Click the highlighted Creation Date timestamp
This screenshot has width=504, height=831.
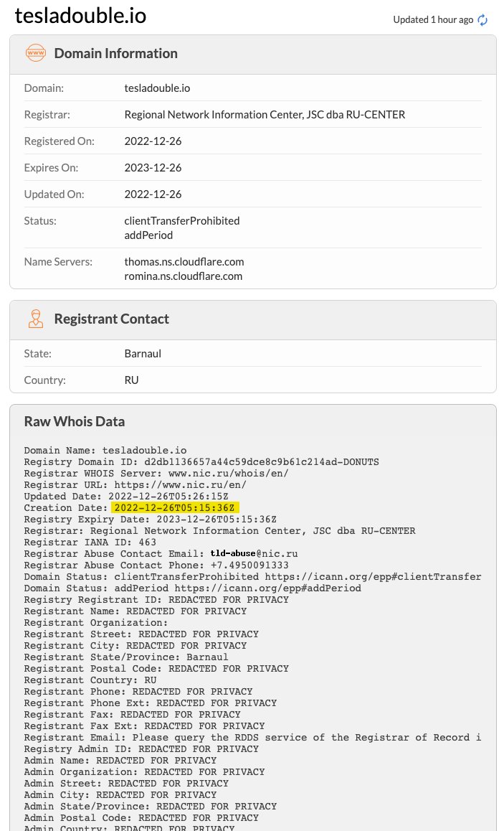tap(175, 508)
